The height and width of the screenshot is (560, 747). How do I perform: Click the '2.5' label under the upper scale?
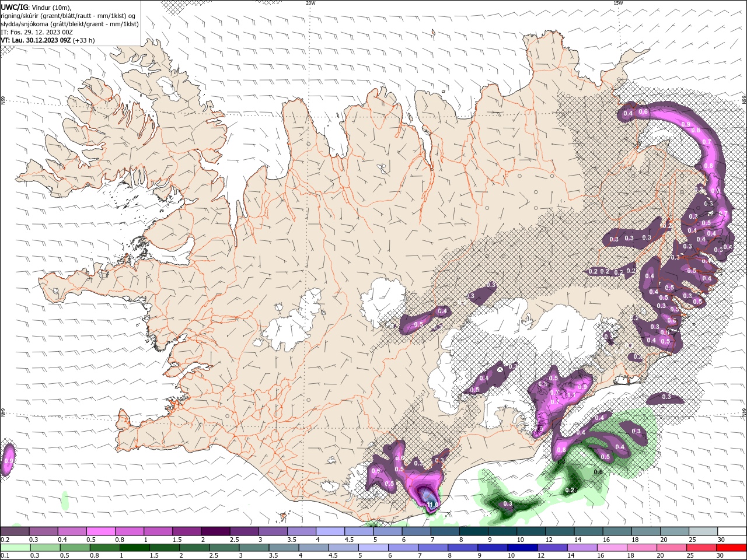click(233, 540)
